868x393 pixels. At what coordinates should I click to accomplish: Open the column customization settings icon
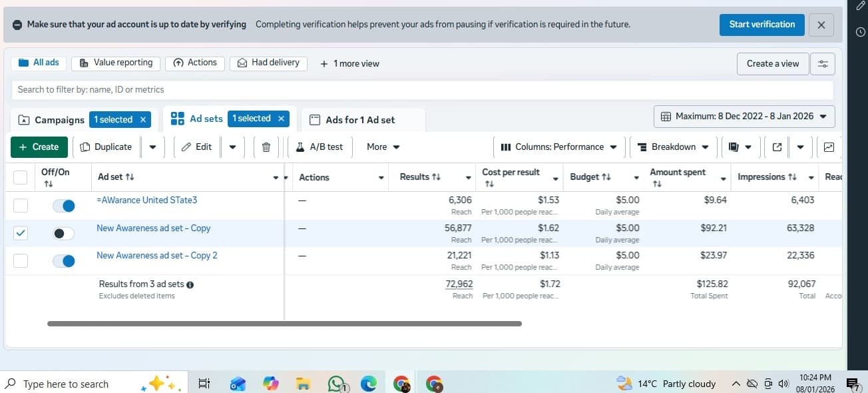tap(823, 64)
